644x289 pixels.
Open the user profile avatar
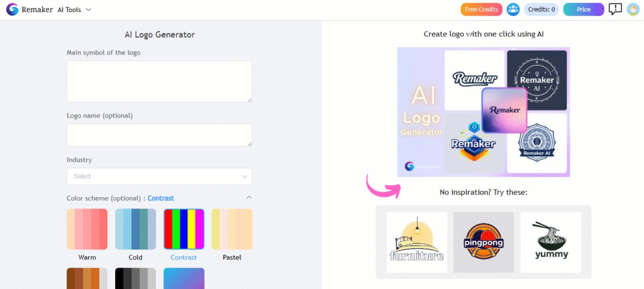tap(633, 9)
